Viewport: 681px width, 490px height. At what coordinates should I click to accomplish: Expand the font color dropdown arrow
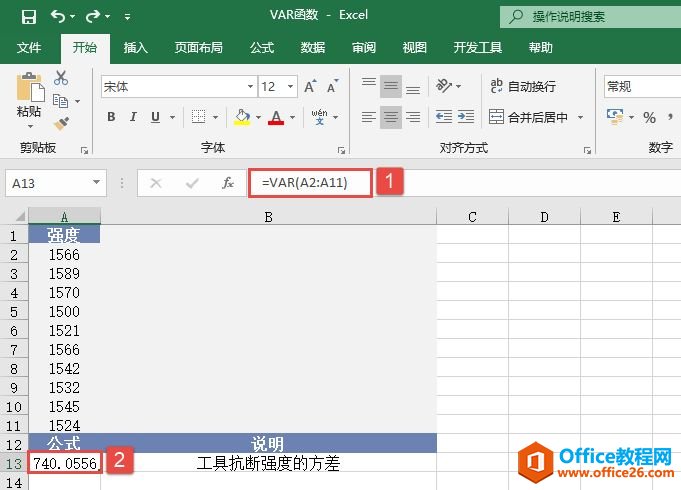pos(292,117)
